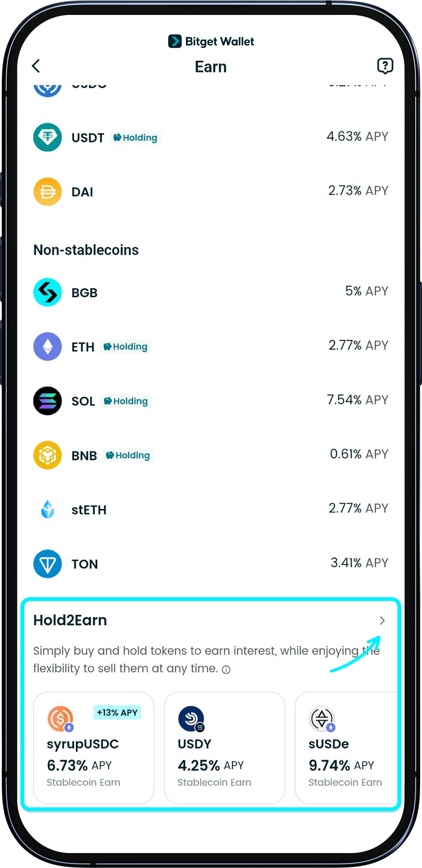Tap the Holding badge beside SOL
Image resolution: width=422 pixels, height=868 pixels.
(126, 401)
